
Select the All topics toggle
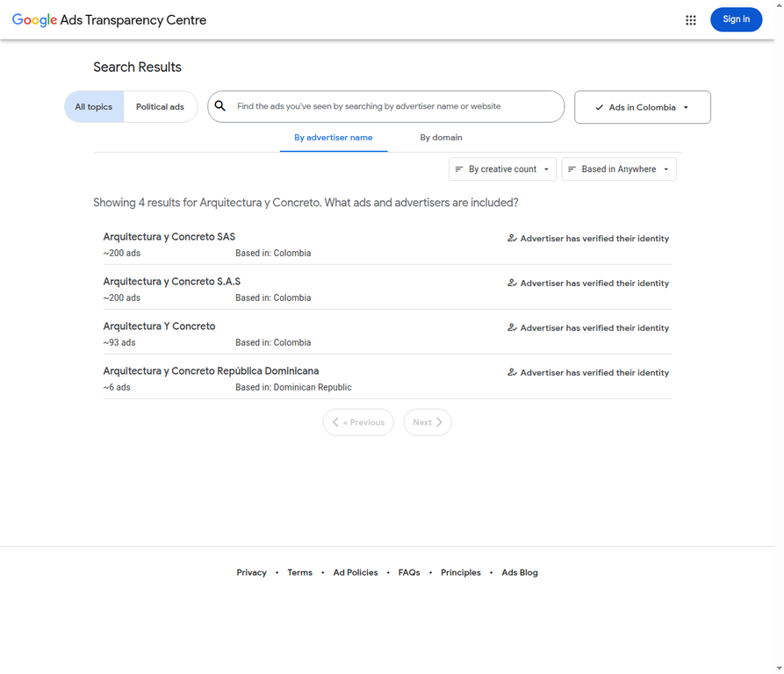click(94, 106)
